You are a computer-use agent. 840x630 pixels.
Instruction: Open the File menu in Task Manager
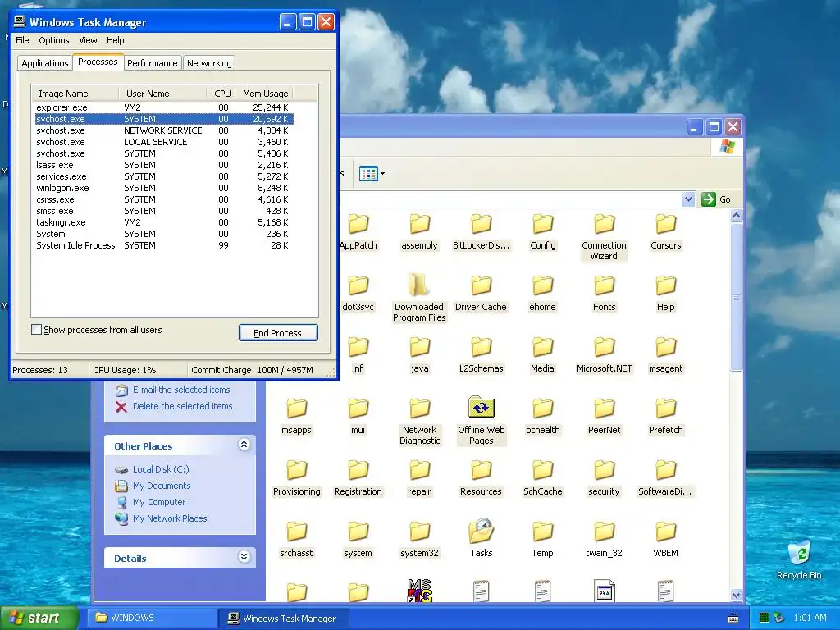22,40
